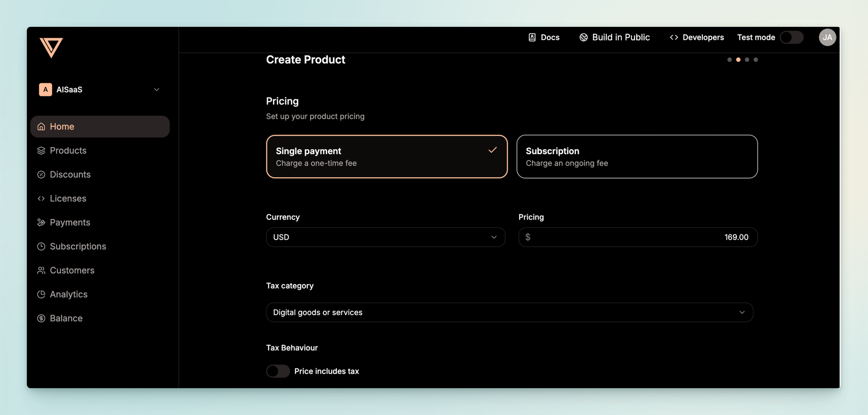Click the Docs book icon
Viewport: 868px width, 415px height.
[532, 37]
